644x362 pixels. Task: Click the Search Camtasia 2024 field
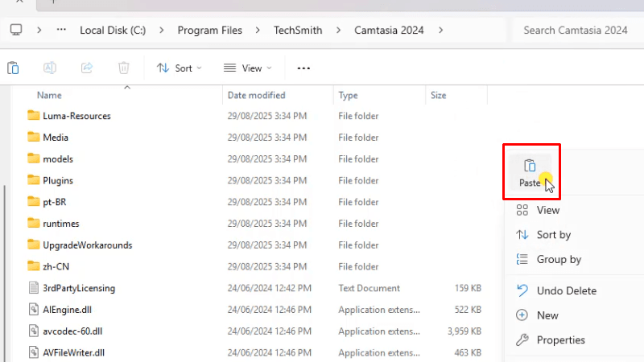(575, 31)
